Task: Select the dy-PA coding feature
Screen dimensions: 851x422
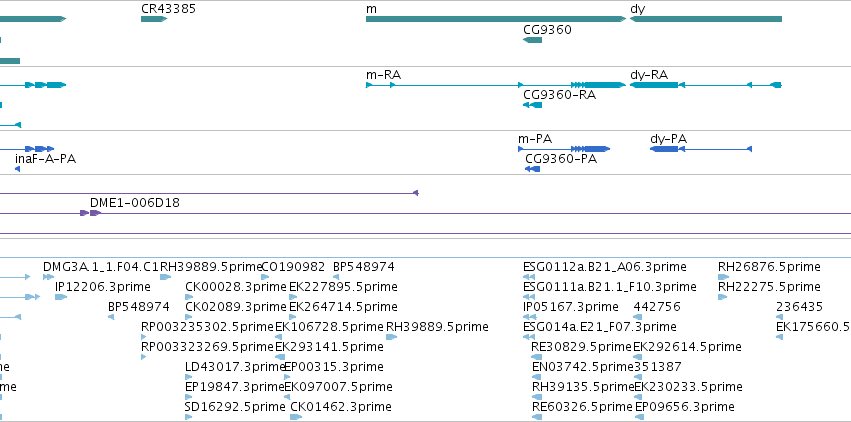Action: (701, 149)
